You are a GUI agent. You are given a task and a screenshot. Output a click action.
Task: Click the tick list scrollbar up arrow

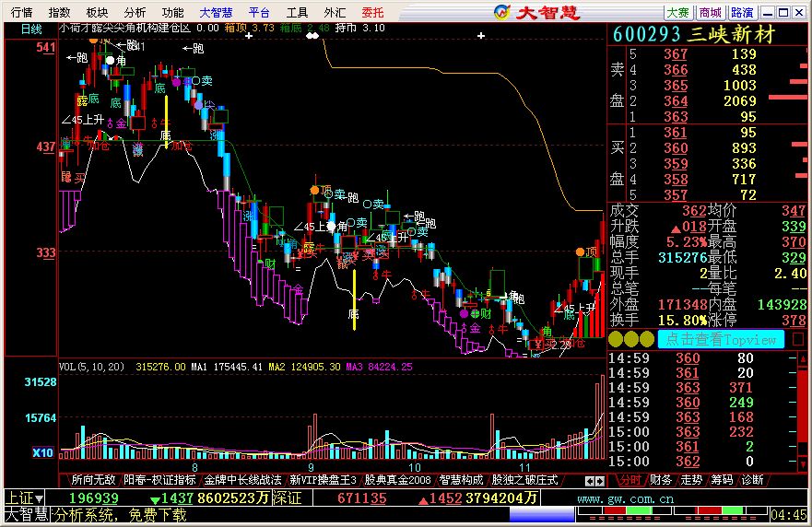pyautogui.click(x=803, y=358)
